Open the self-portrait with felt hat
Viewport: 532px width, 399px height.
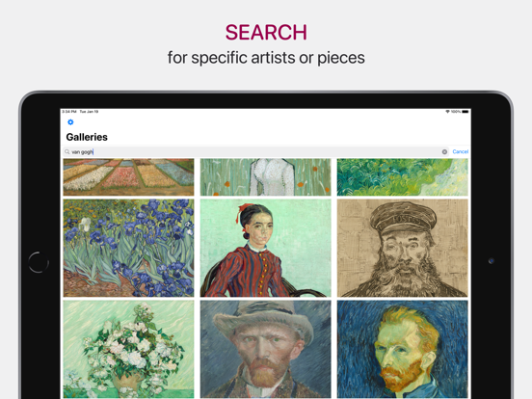266,349
